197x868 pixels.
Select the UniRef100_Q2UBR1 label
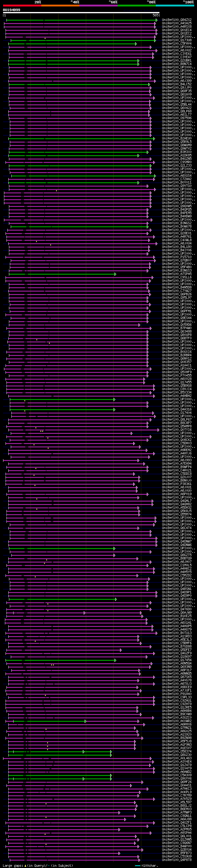pos(177,61)
